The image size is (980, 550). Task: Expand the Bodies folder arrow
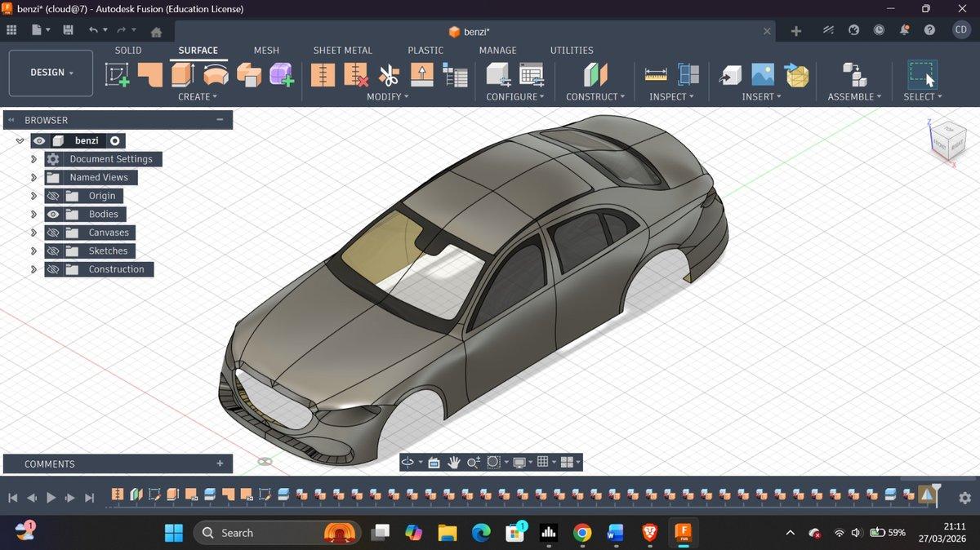click(x=33, y=214)
